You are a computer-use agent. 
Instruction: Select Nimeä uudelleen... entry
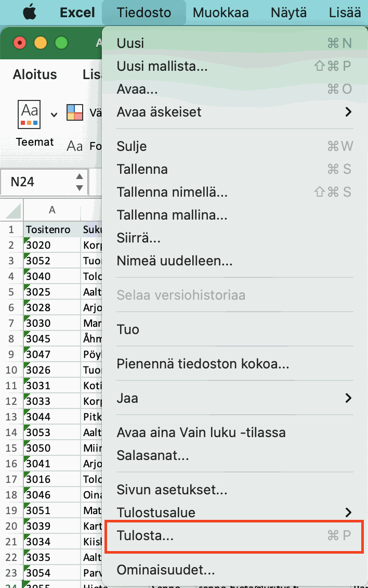(x=234, y=260)
